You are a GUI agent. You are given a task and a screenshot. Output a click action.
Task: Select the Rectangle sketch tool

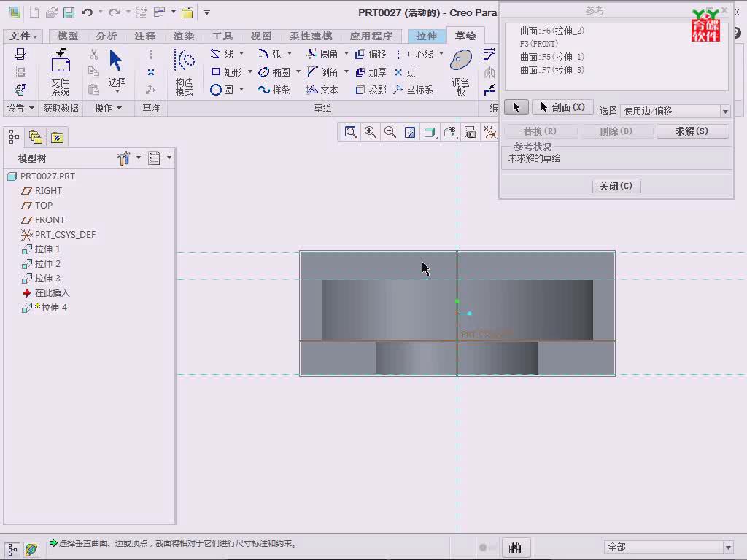227,72
